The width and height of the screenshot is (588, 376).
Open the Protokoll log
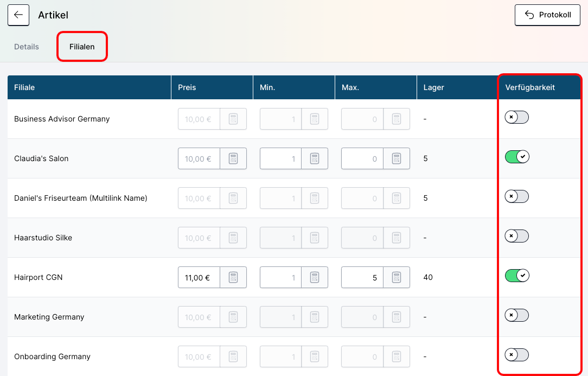pyautogui.click(x=547, y=15)
